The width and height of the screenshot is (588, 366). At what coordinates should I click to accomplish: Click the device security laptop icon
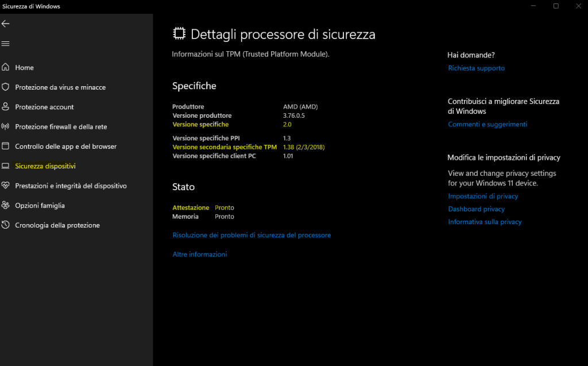[6, 166]
